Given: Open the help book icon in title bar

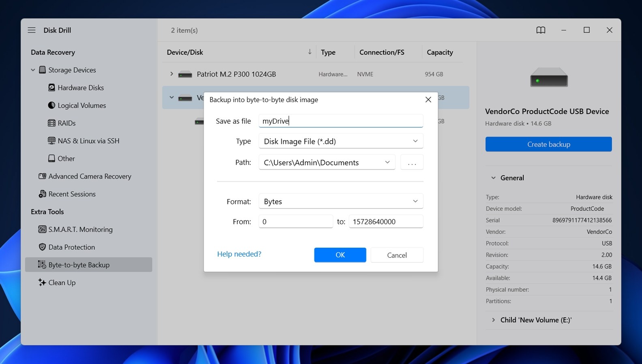Looking at the screenshot, I should click(x=541, y=30).
